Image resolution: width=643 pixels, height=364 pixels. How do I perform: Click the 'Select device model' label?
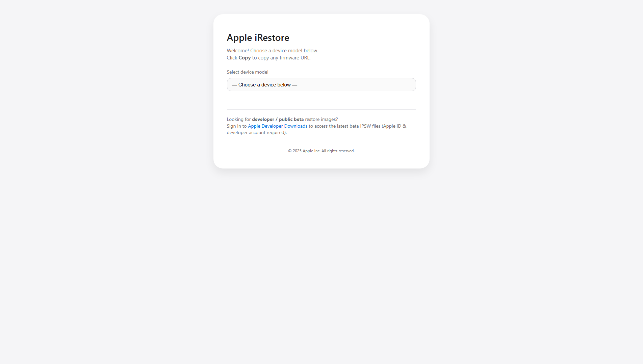pos(248,72)
